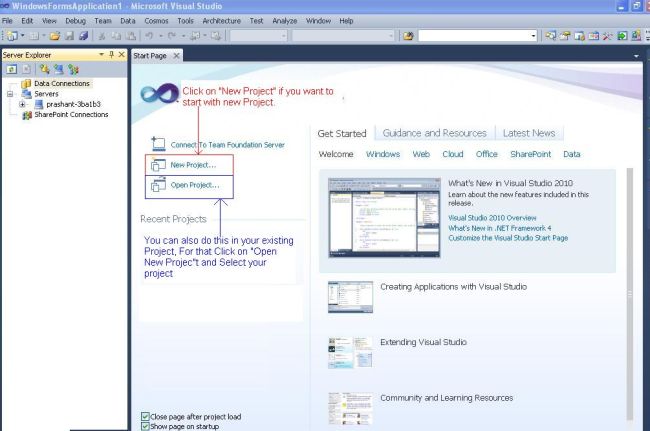Click the Cut scissors icon
The height and width of the screenshot is (431, 650).
tap(102, 36)
